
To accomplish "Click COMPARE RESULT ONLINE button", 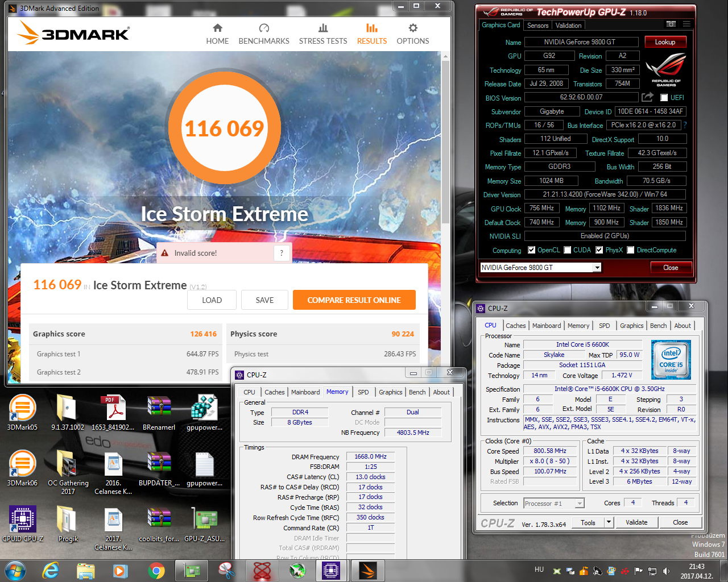I will click(354, 300).
